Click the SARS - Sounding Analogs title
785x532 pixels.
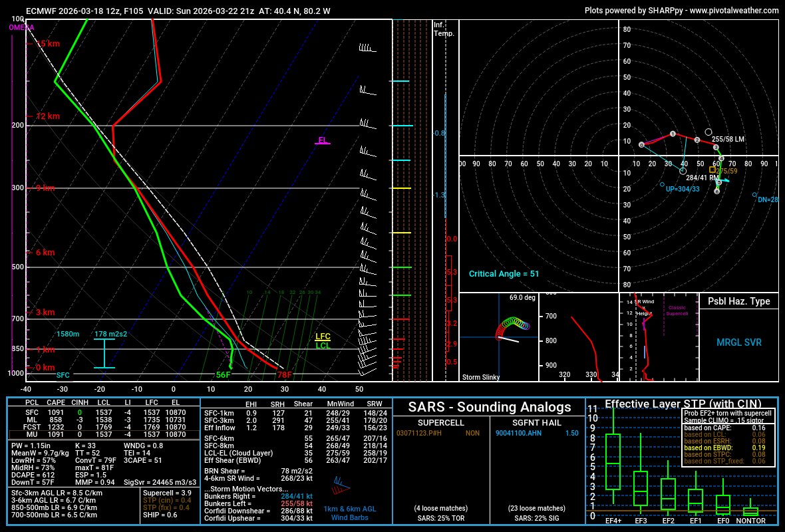click(489, 407)
